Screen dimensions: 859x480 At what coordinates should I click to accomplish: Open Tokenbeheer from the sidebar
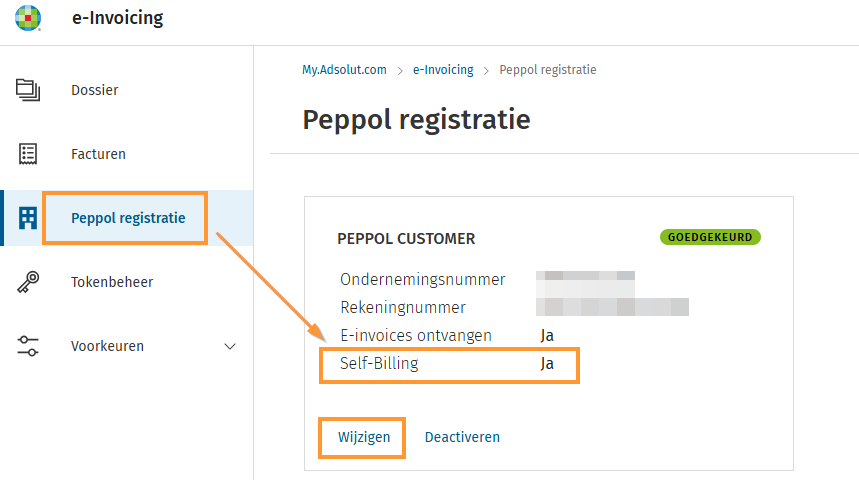point(112,282)
